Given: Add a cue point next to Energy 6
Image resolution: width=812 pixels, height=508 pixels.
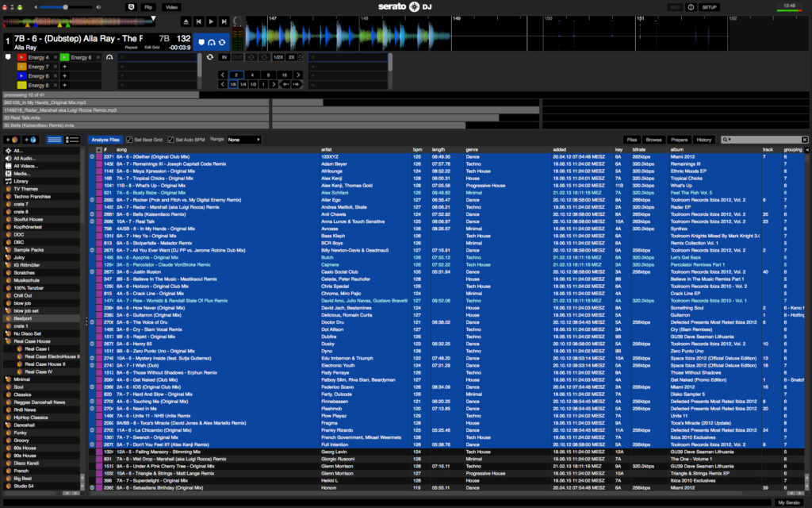Looking at the screenshot, I should click(x=65, y=76).
